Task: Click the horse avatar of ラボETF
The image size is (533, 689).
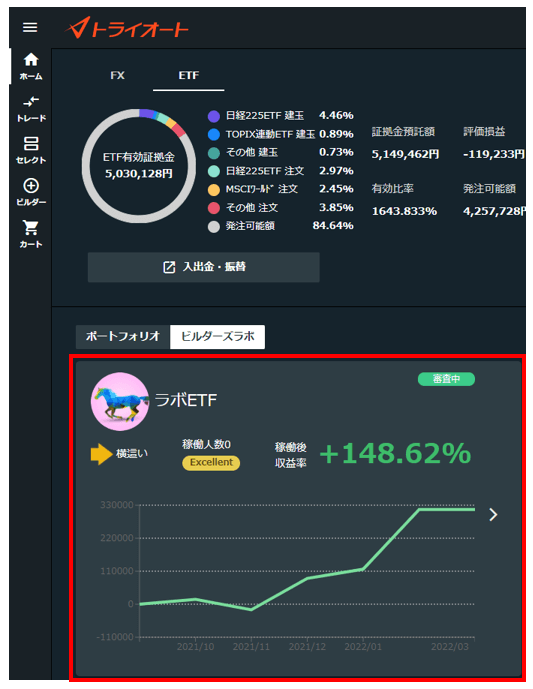Action: pyautogui.click(x=120, y=402)
